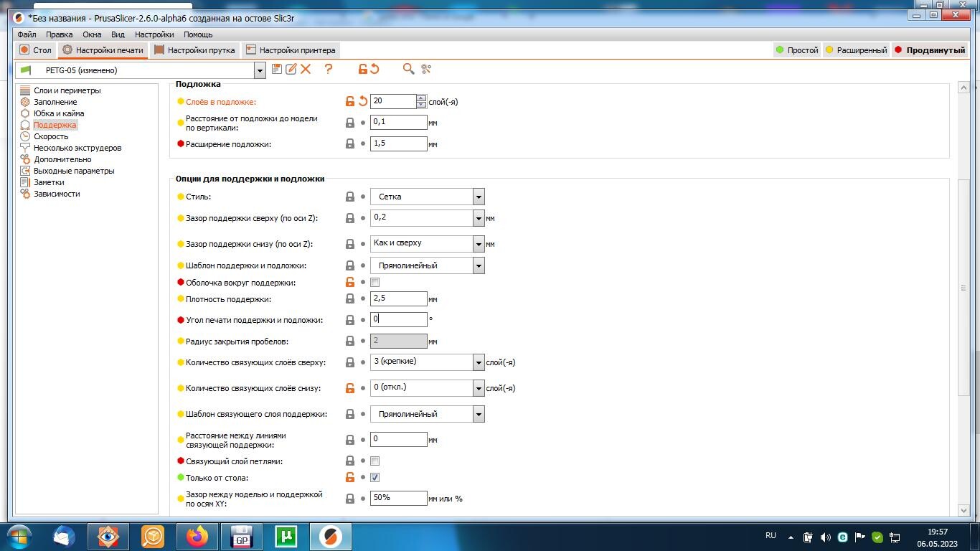Open the Шаблон поддержки и подложки dropdown
This screenshot has height=551, width=980.
(428, 265)
